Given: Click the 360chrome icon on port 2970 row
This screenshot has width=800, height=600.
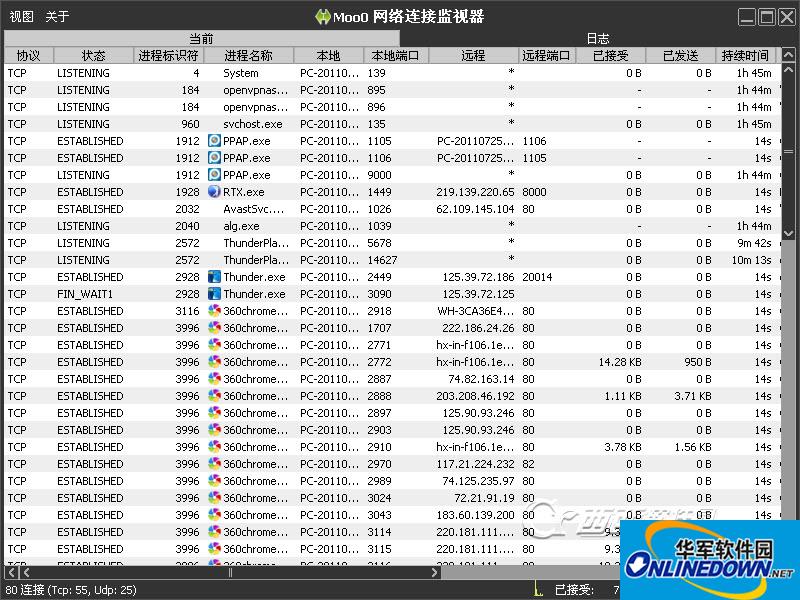Looking at the screenshot, I should coord(214,464).
